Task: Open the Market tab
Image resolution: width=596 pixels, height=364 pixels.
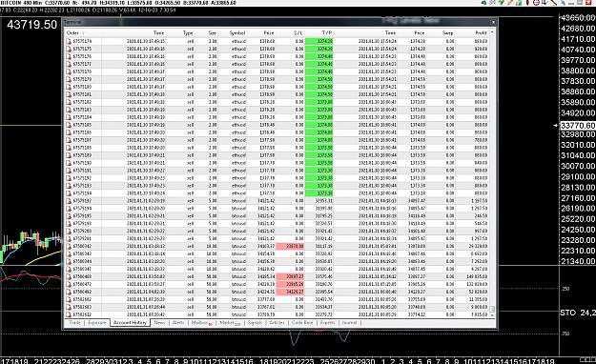Action: [x=230, y=323]
